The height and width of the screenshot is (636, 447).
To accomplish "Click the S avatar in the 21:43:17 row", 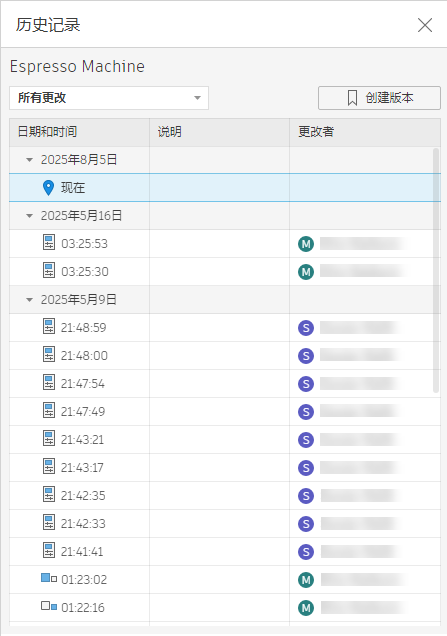I will coord(306,468).
